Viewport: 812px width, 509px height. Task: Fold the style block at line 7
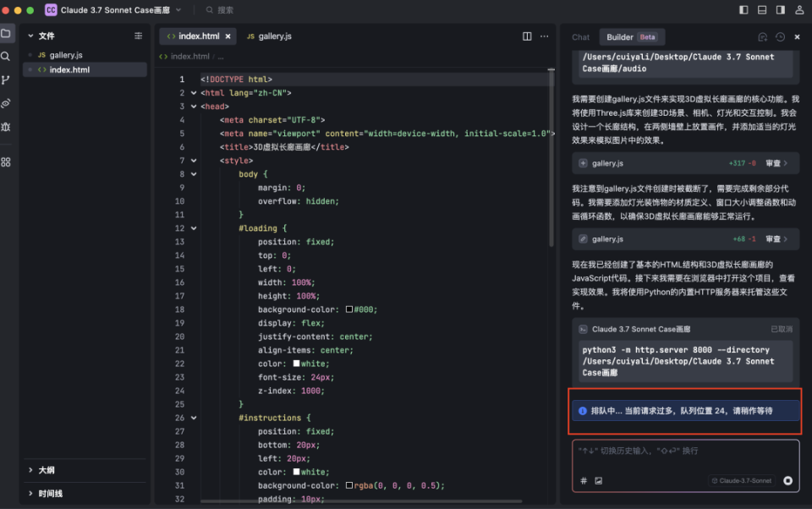[194, 161]
